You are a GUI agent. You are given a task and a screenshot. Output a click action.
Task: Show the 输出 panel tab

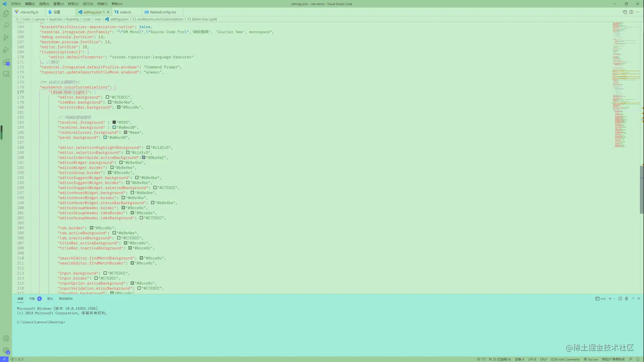pyautogui.click(x=50, y=299)
